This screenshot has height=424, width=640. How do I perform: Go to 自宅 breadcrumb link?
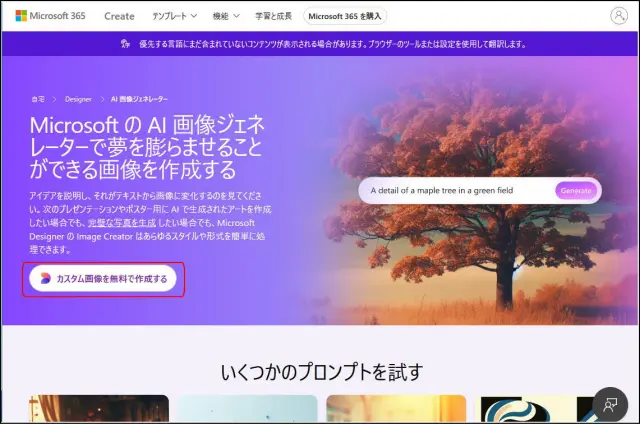pyautogui.click(x=38, y=99)
